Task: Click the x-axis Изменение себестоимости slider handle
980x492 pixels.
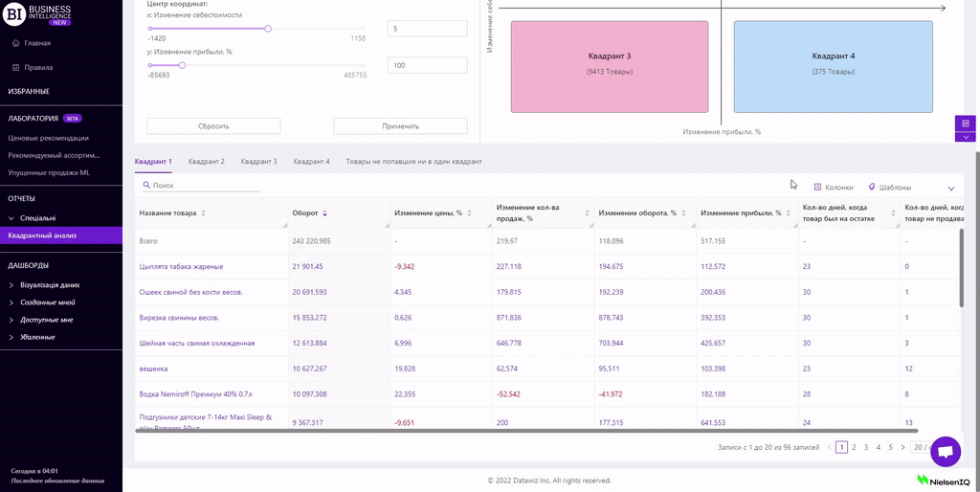Action: pos(268,29)
